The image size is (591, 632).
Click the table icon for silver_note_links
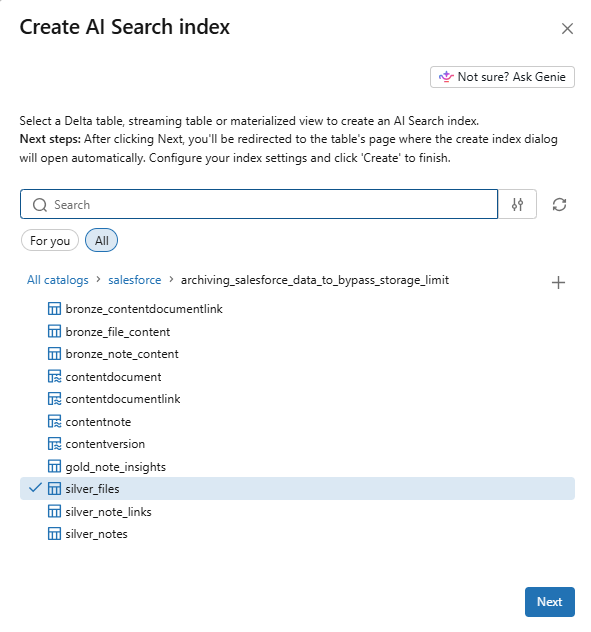(54, 511)
